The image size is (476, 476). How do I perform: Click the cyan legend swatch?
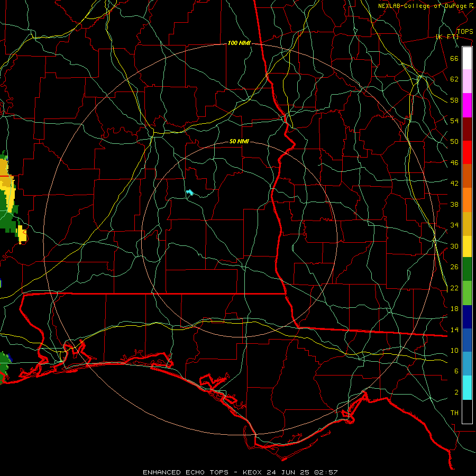[467, 388]
